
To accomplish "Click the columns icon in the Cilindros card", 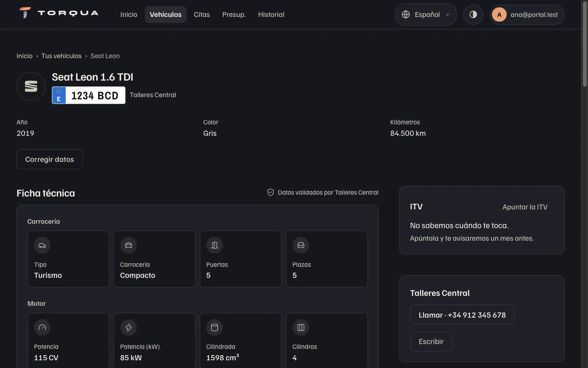I will 301,328.
